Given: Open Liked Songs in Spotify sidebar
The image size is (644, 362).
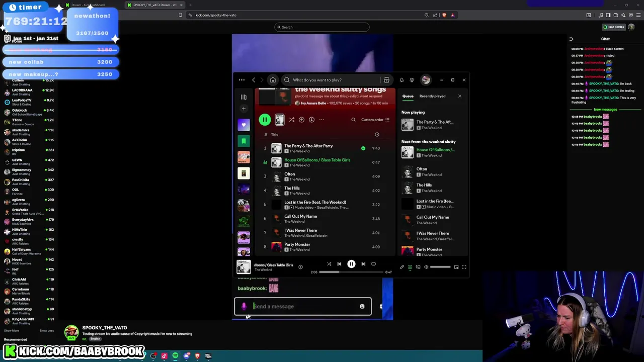Looking at the screenshot, I should [244, 125].
